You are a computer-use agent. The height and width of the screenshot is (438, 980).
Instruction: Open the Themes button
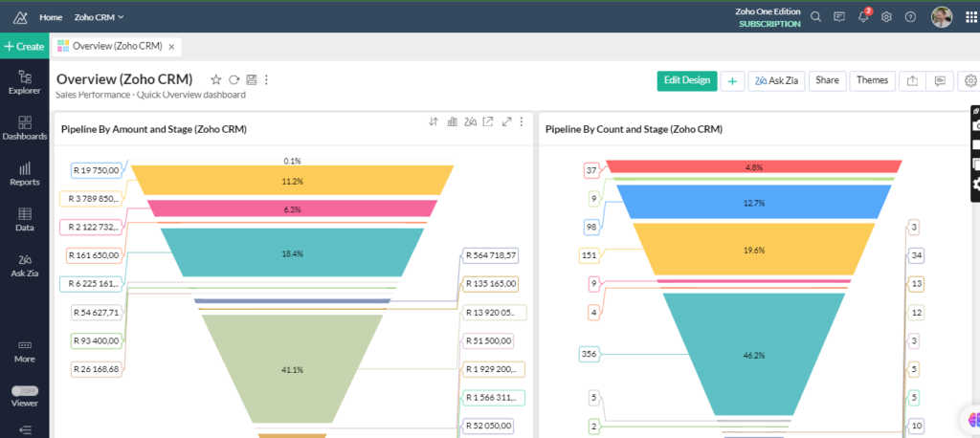coord(873,80)
